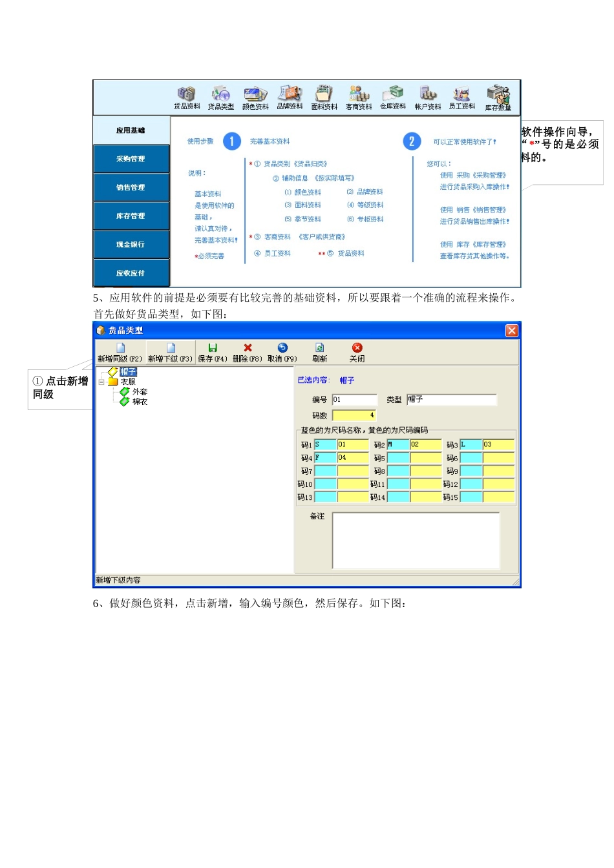Open the 帐户资料 toolbar icon
This screenshot has width=614, height=868.
point(427,98)
